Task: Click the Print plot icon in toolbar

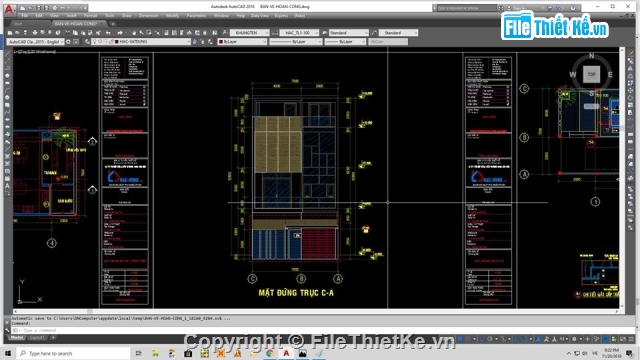Action: click(x=34, y=33)
